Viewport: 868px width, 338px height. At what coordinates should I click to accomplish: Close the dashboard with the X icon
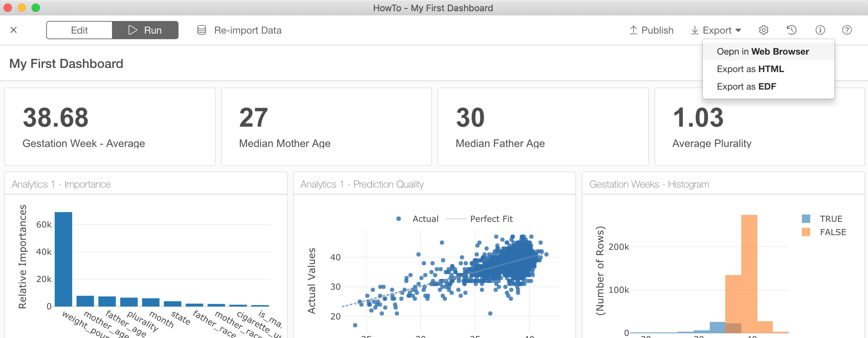pos(14,30)
